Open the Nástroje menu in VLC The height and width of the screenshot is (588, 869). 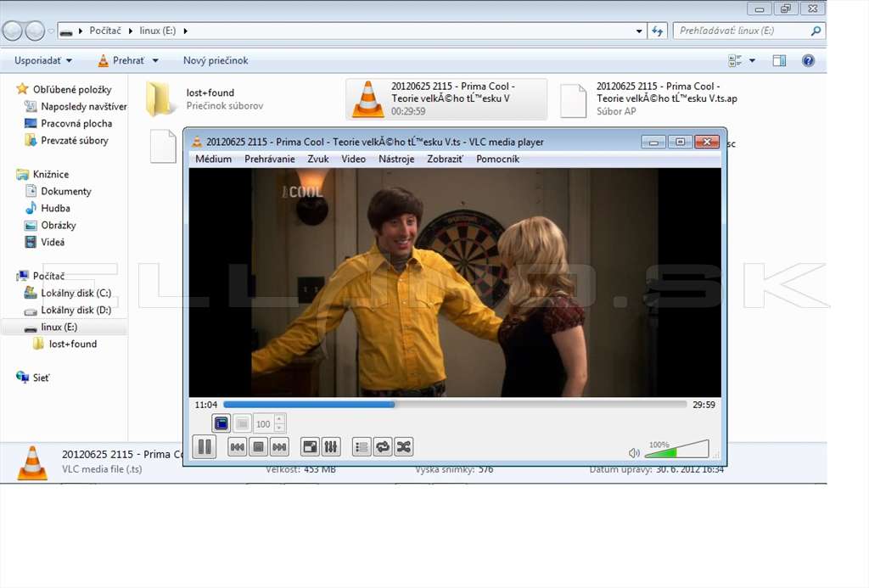[396, 159]
